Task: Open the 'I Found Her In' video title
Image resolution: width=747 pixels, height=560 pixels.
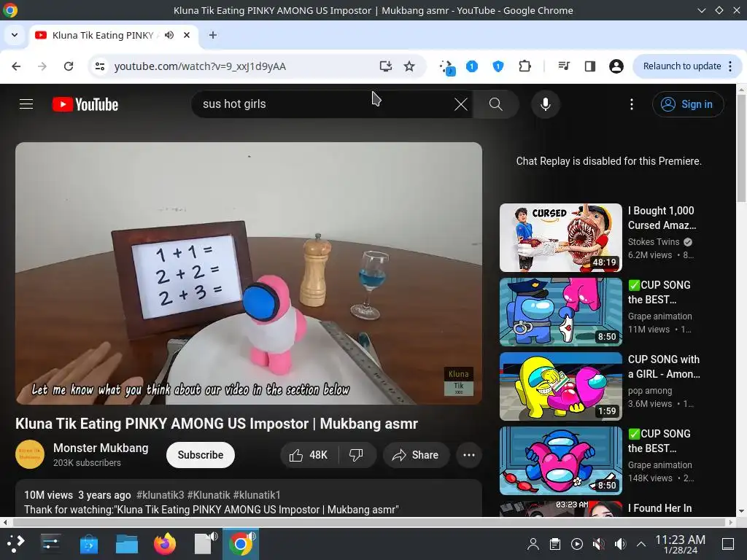Action: (659, 508)
